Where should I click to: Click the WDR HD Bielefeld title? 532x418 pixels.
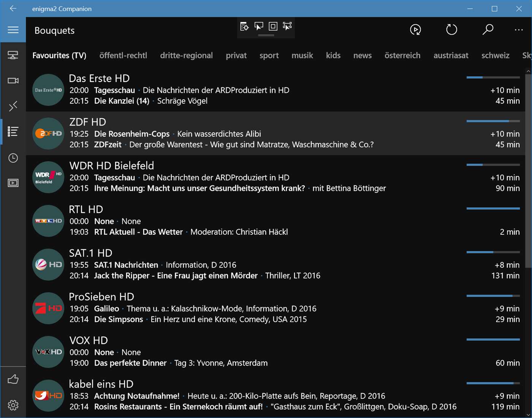click(112, 166)
